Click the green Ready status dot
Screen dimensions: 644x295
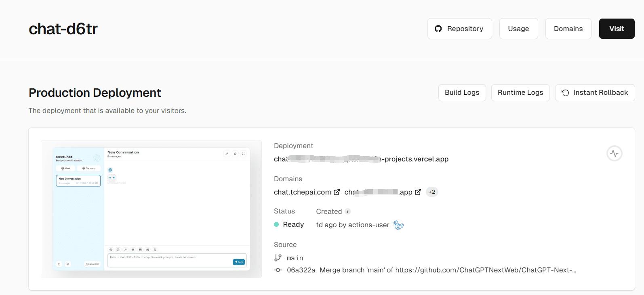coord(276,224)
